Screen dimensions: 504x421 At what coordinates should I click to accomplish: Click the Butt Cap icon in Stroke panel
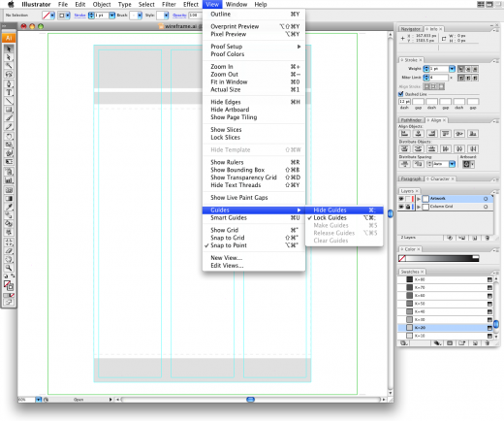[x=460, y=69]
